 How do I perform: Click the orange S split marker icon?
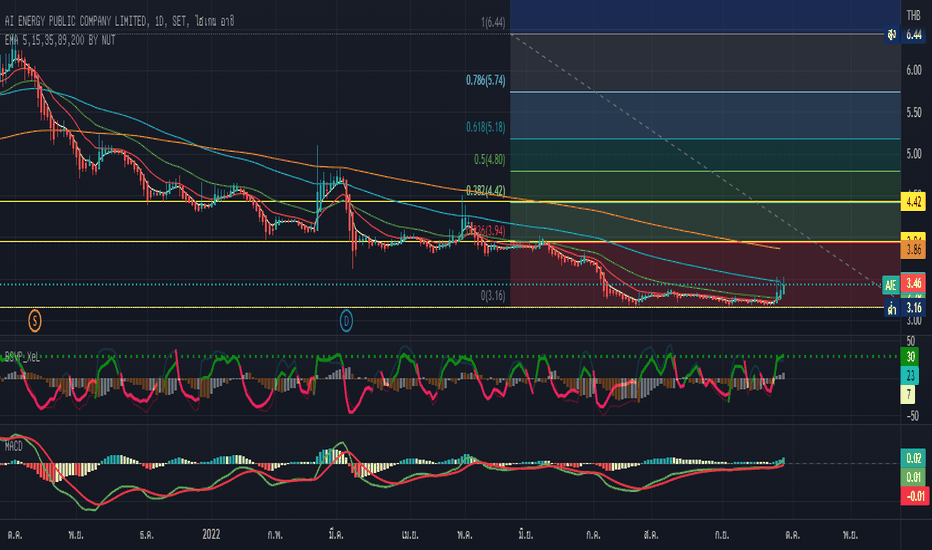(x=34, y=322)
